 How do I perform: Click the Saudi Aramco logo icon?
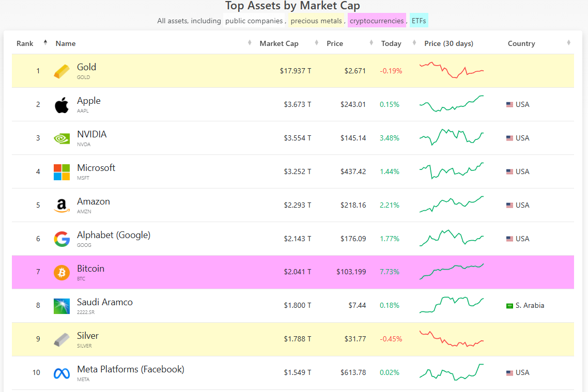coord(61,306)
